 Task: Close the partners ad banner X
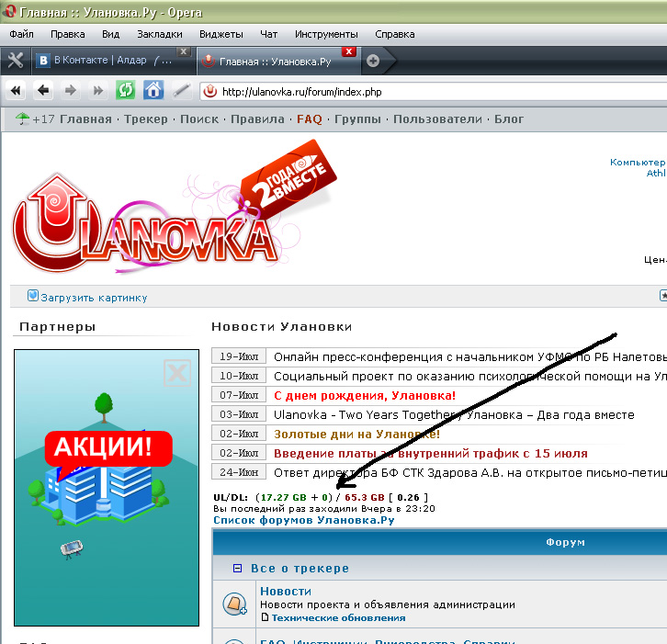177,373
